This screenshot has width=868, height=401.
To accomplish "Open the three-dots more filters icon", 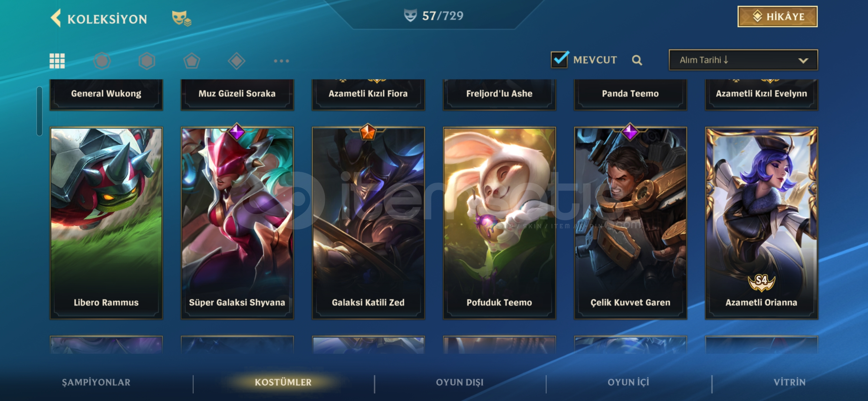I will [x=282, y=61].
